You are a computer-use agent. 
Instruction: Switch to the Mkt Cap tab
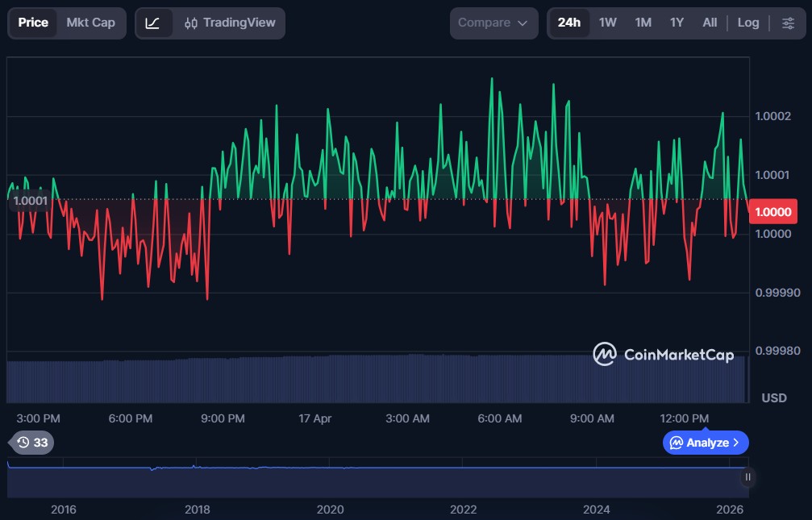click(90, 23)
